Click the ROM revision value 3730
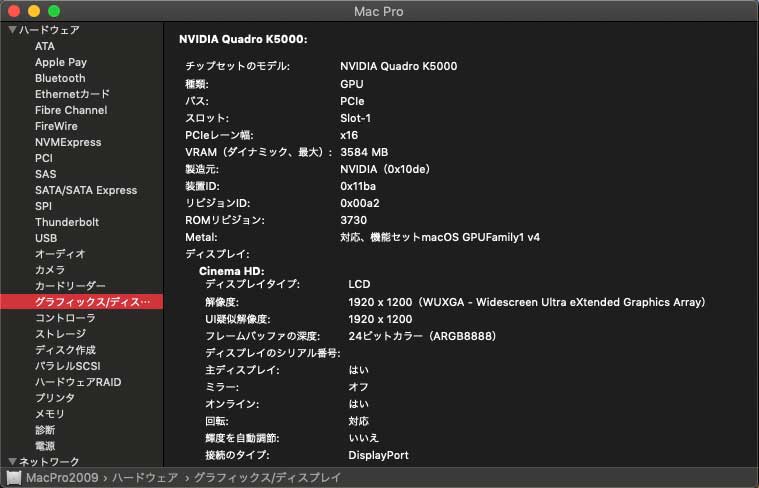The image size is (759, 488). tap(353, 220)
